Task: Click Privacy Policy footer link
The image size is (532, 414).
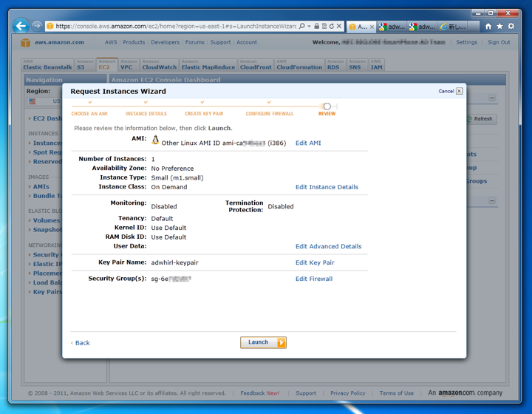Action: point(348,393)
